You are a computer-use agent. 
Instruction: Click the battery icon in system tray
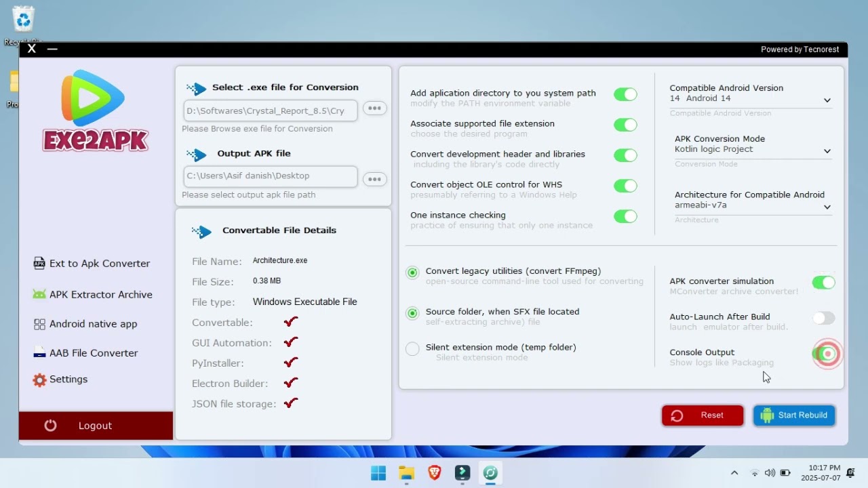click(x=785, y=472)
